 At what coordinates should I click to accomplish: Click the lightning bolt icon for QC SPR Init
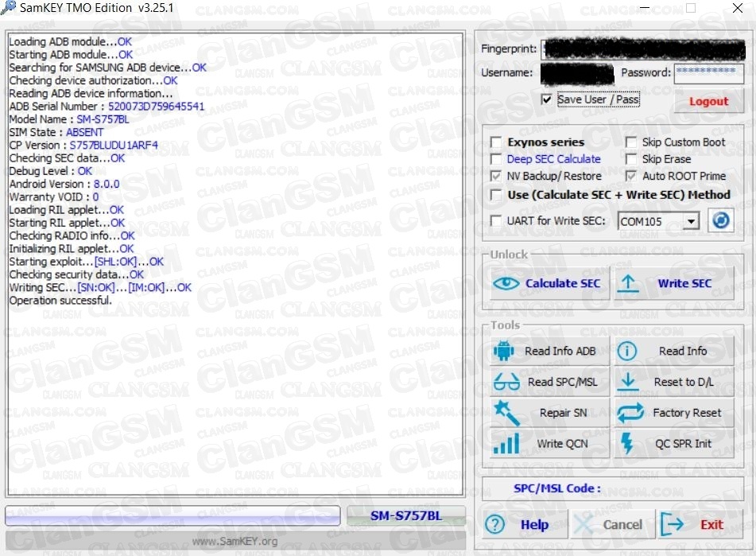click(626, 443)
